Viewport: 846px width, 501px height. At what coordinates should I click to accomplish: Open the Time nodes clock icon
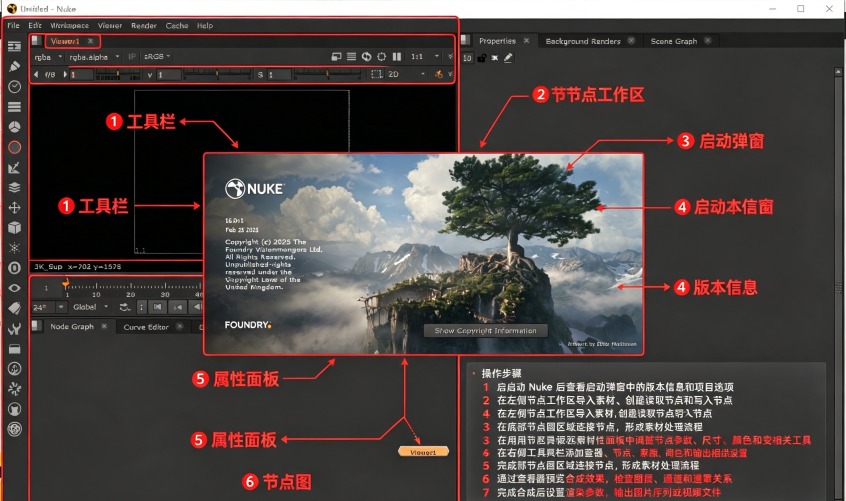15,86
